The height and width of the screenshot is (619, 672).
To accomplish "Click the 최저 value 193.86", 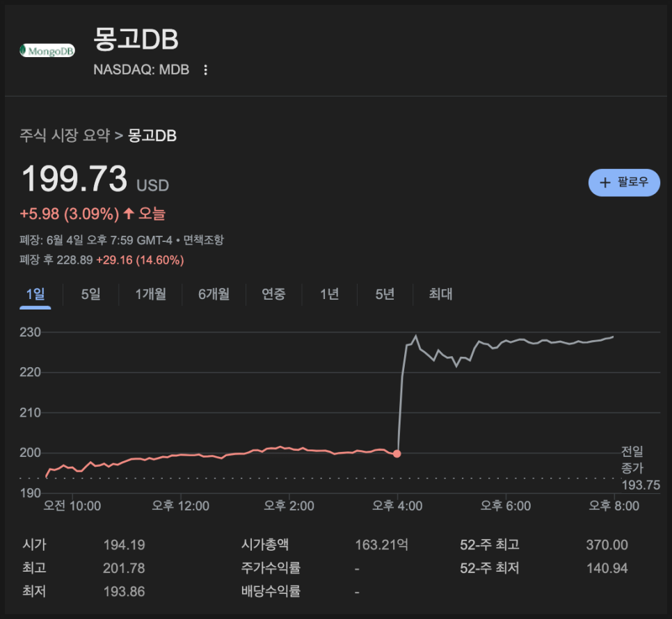I will click(x=125, y=592).
